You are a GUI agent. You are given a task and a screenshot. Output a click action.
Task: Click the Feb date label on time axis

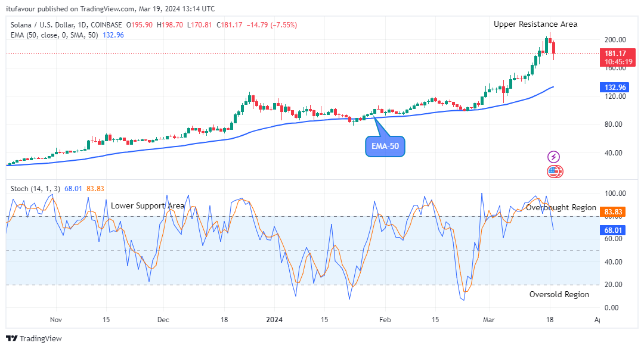click(385, 319)
